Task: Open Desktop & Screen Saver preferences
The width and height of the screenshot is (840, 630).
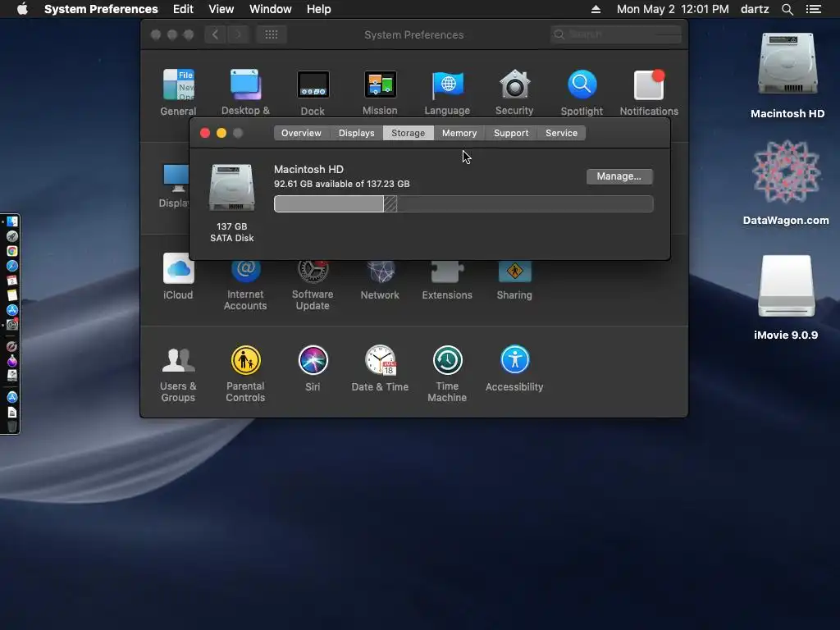Action: (245, 92)
